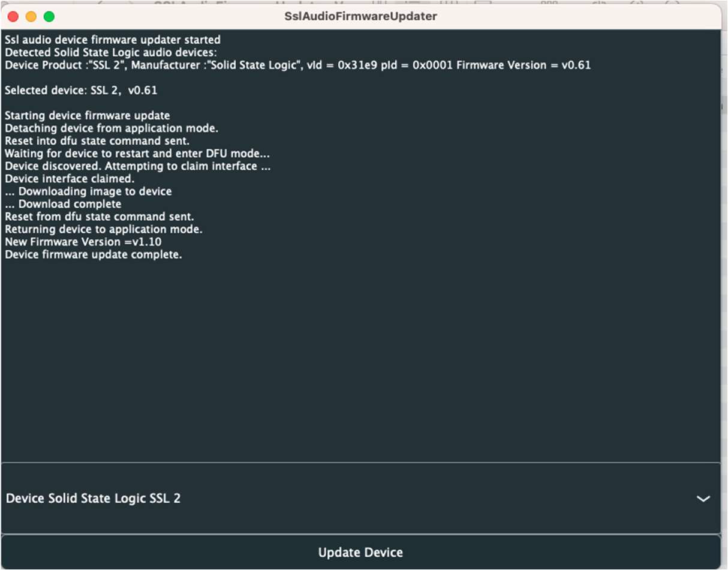Click the Device Product vid/pid info line
This screenshot has height=570, width=728.
pyautogui.click(x=297, y=65)
